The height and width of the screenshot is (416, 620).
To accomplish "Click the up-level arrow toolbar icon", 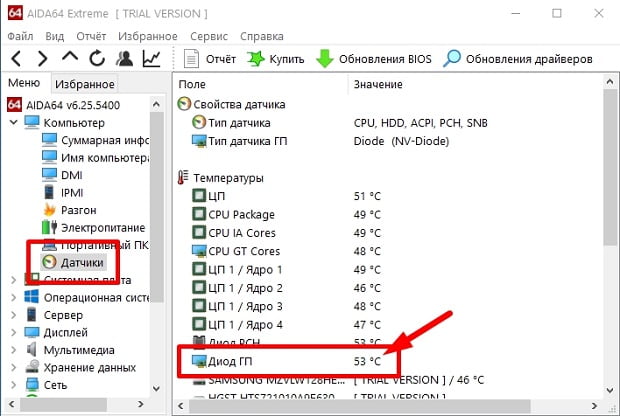I will pos(70,57).
